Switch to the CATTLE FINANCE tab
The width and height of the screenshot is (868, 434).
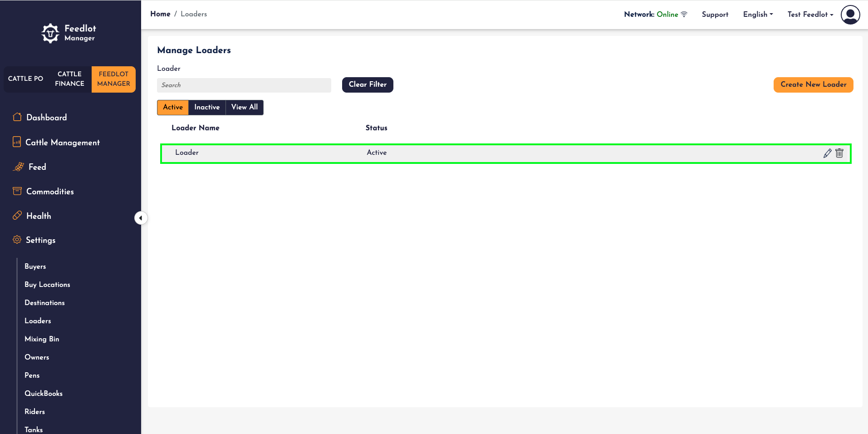point(69,79)
